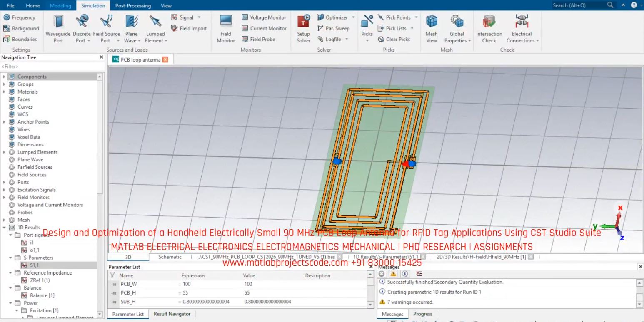Switch to the Modeling ribbon tab
The width and height of the screenshot is (644, 322).
pyautogui.click(x=60, y=5)
